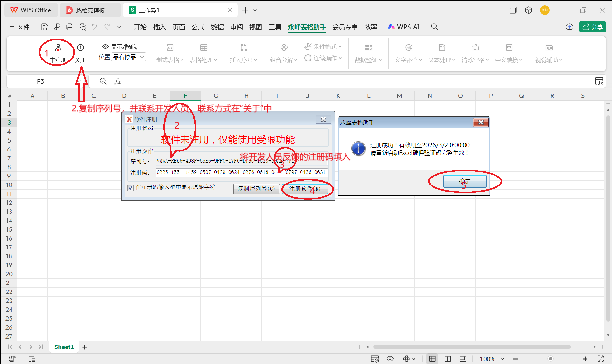612x364 pixels.
Task: Open the 关于 info icon
Action: click(81, 48)
